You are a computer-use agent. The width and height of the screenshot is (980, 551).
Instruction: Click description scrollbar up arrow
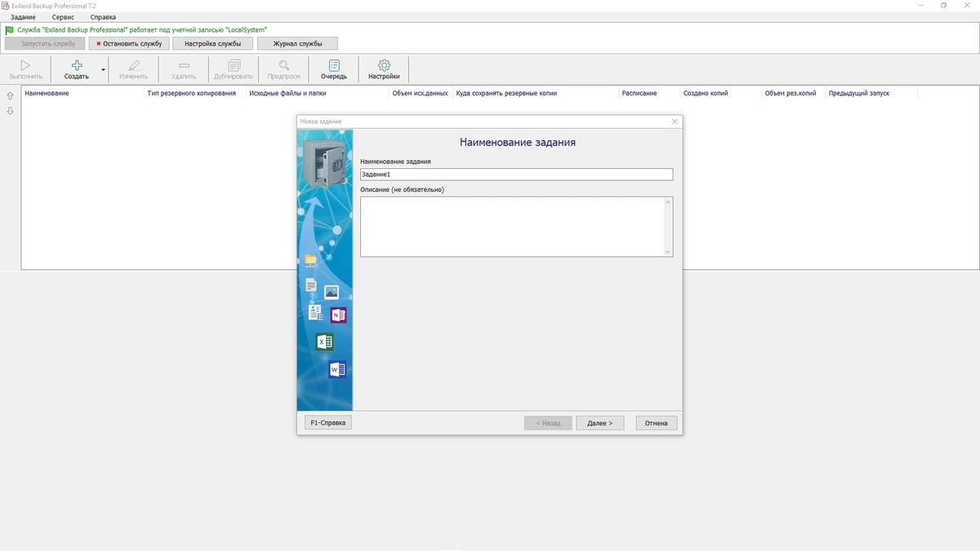[x=668, y=202]
